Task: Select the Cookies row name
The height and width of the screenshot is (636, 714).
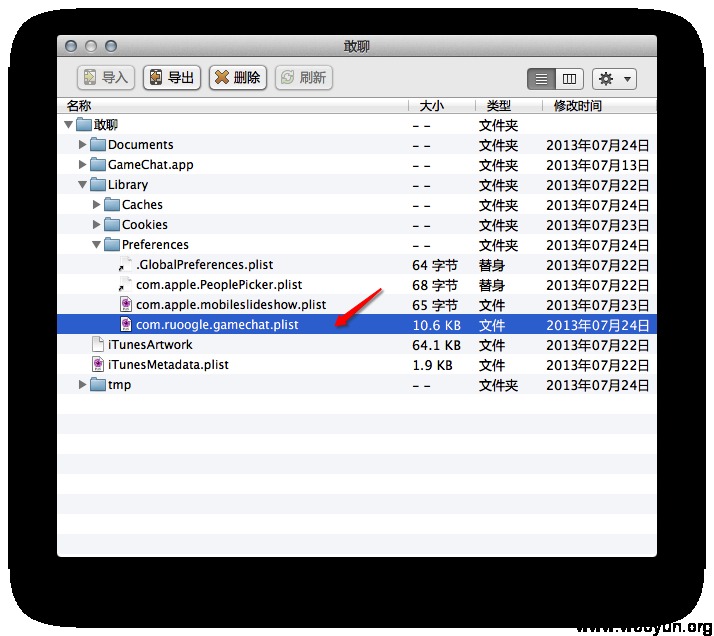Action: (x=145, y=225)
